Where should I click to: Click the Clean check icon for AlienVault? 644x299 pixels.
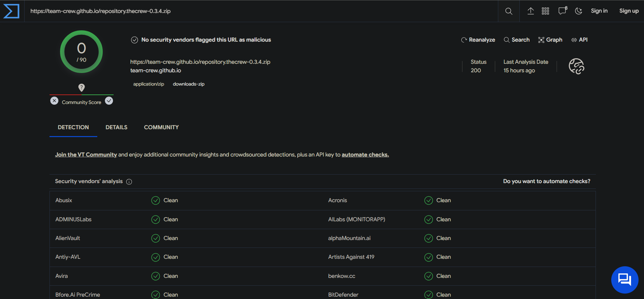[156, 238]
